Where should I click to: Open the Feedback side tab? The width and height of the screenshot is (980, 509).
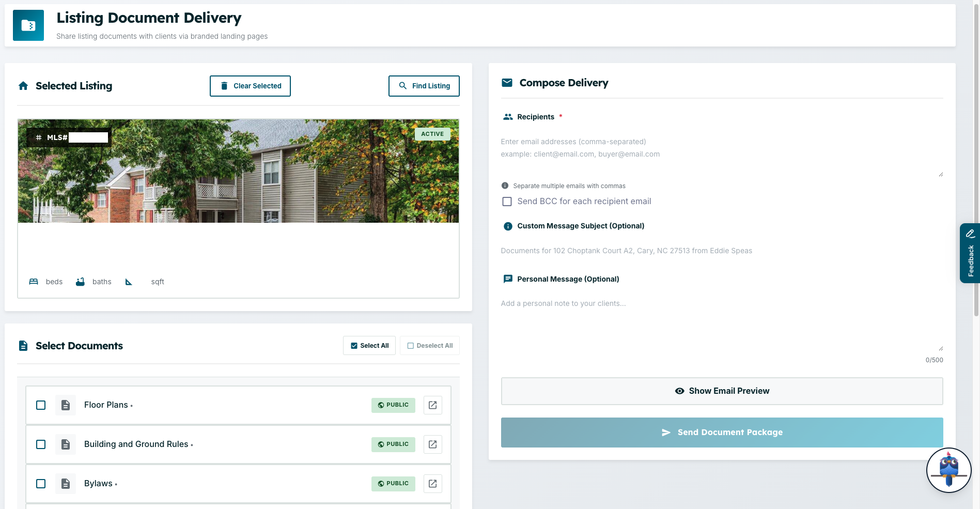[970, 253]
